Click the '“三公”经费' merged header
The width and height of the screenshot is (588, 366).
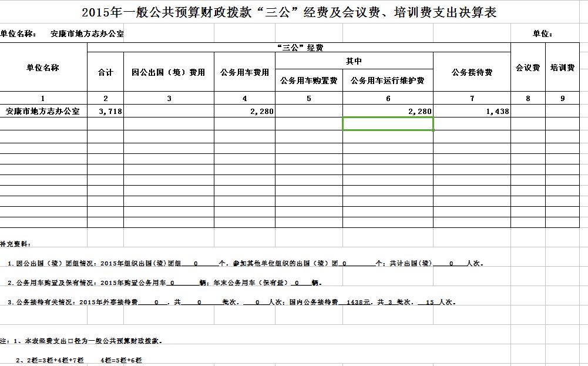299,48
